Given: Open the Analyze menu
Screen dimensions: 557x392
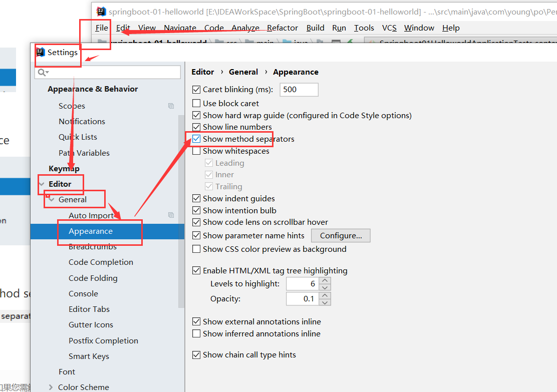Looking at the screenshot, I should 245,28.
